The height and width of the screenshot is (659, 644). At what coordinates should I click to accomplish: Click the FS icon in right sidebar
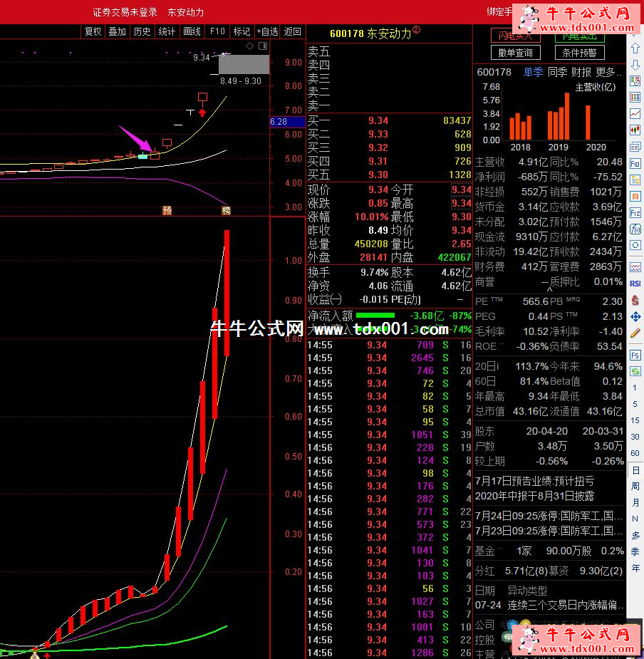[x=635, y=355]
